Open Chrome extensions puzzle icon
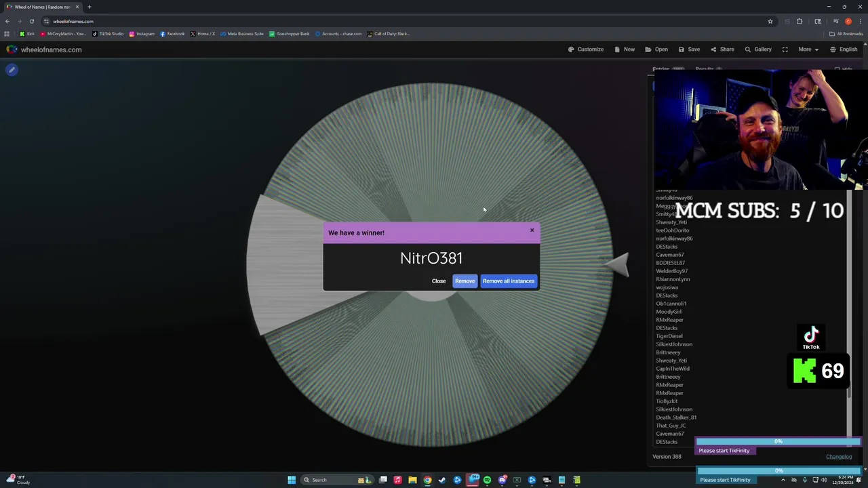868x488 pixels. 800,21
